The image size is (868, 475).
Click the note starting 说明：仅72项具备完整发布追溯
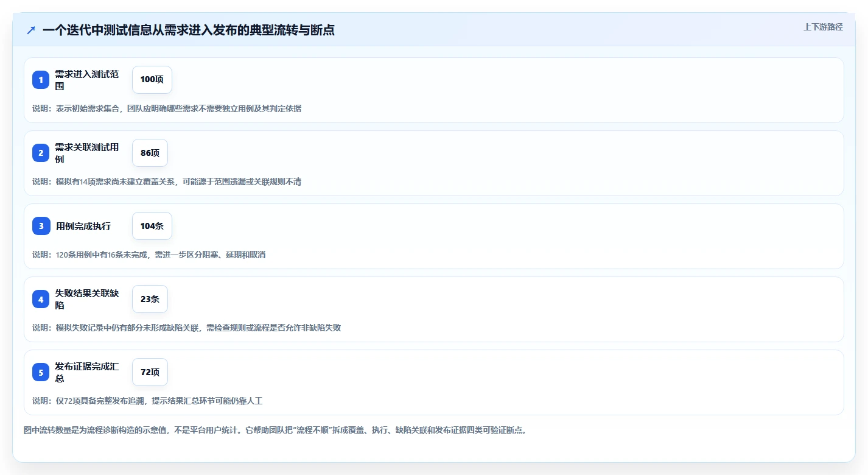pos(147,401)
